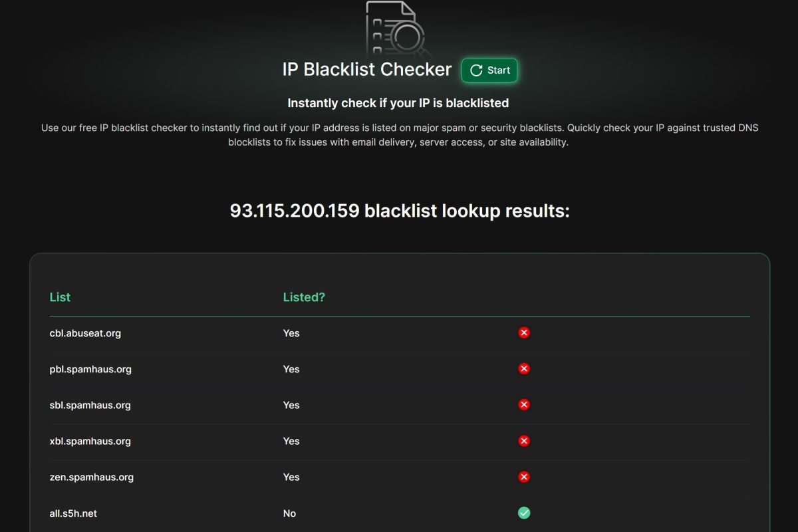Select the pbl.spamhaus.org list entry
This screenshot has width=798, height=532.
click(x=90, y=369)
